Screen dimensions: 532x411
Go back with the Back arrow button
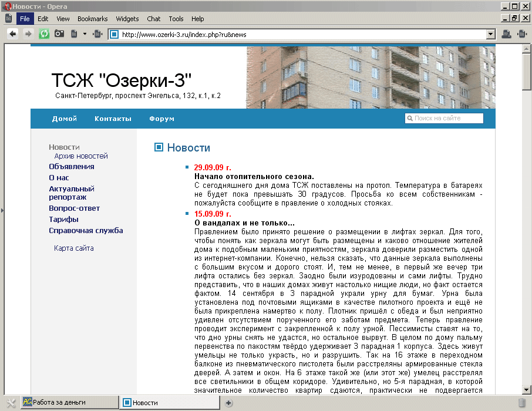13,34
